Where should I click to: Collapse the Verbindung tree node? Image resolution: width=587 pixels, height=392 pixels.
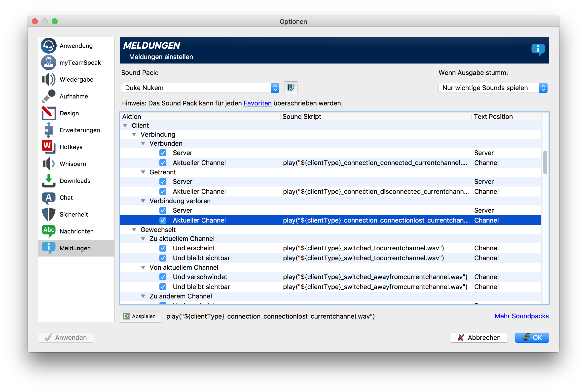point(134,134)
